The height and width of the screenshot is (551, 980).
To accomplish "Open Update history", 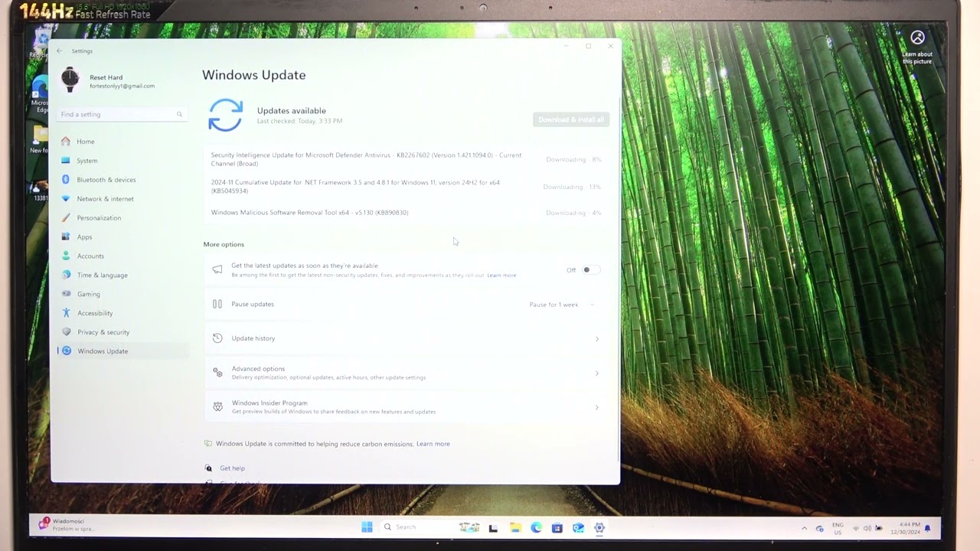I will tap(406, 338).
